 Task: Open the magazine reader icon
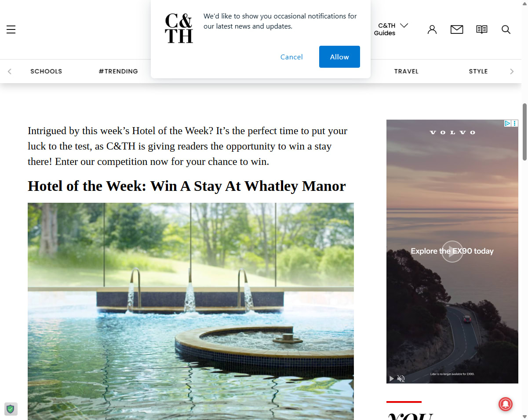482,29
